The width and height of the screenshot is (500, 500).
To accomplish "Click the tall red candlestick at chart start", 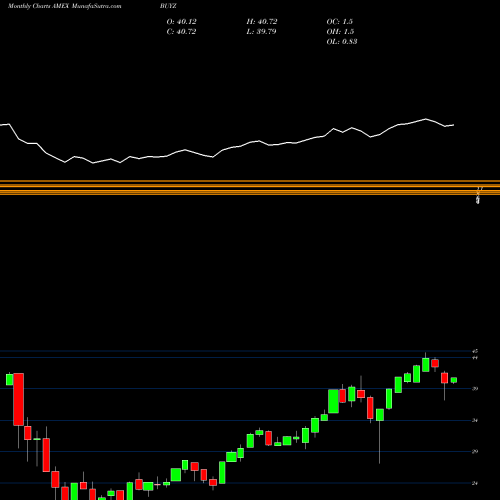I will tap(19, 399).
